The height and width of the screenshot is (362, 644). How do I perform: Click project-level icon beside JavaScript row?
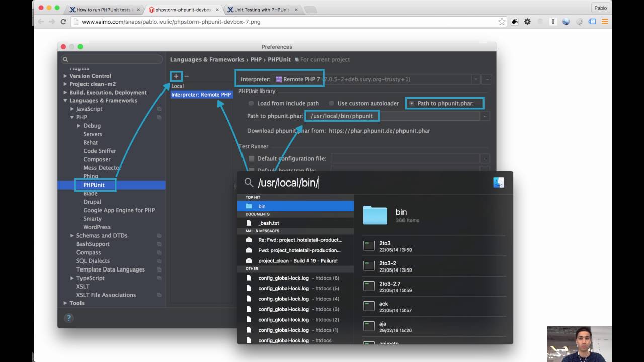click(159, 109)
